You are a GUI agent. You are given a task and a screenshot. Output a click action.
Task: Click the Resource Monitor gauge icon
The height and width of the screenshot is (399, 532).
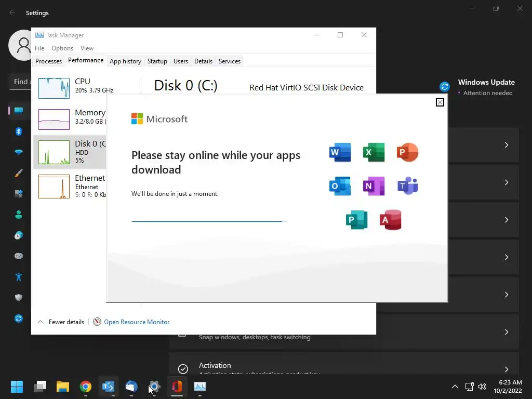[x=97, y=322]
